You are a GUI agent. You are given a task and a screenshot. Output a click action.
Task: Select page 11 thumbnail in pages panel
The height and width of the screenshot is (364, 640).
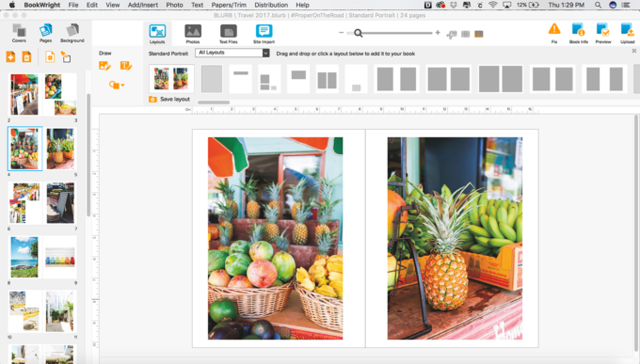(x=60, y=311)
